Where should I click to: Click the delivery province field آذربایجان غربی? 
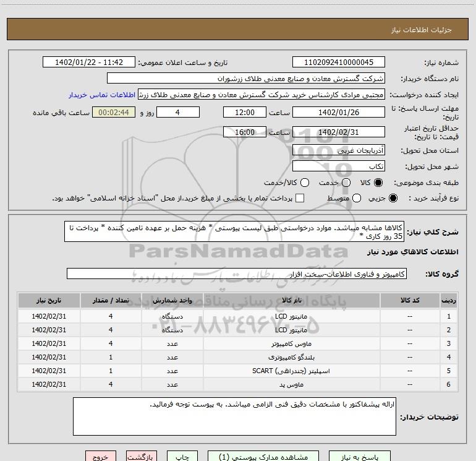339,150
